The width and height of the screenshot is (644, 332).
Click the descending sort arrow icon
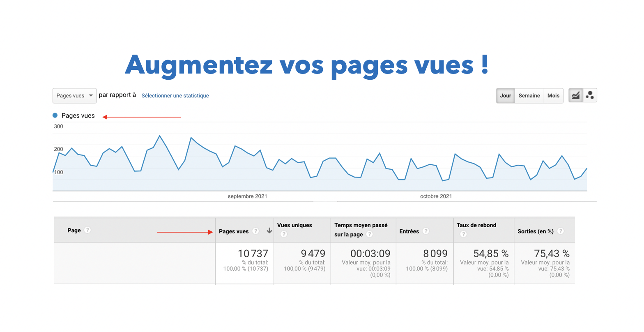click(269, 231)
